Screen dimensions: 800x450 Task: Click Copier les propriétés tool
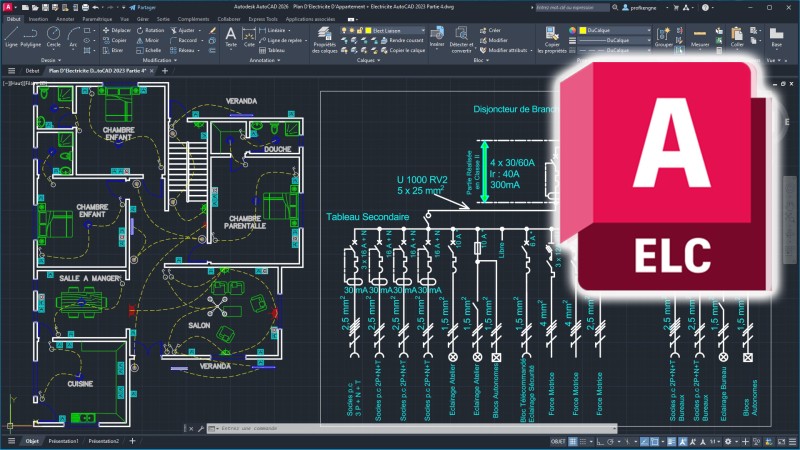pyautogui.click(x=552, y=40)
